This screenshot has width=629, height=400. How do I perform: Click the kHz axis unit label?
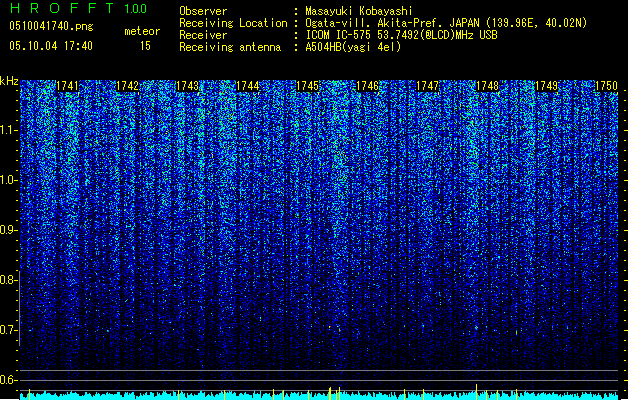point(9,81)
